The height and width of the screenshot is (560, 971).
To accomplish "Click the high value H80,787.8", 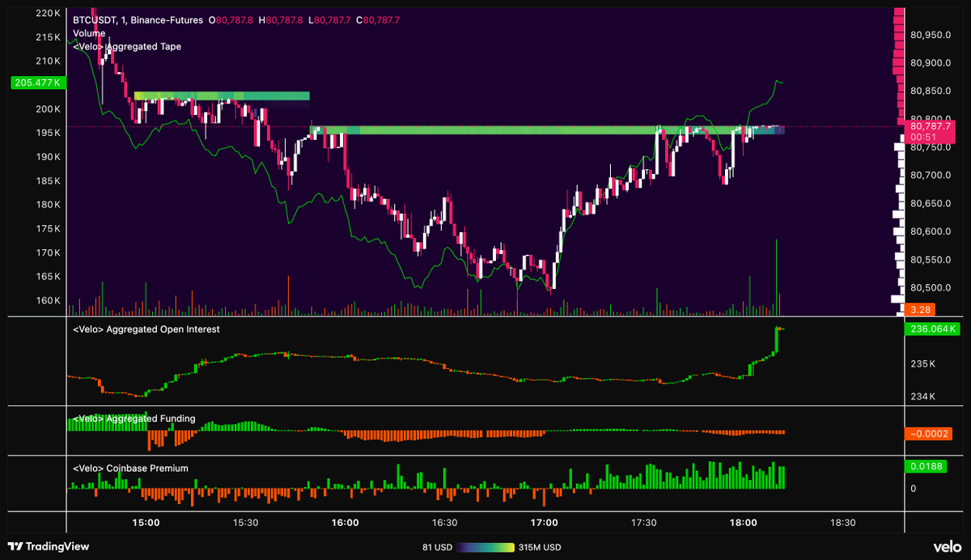I will [x=282, y=19].
